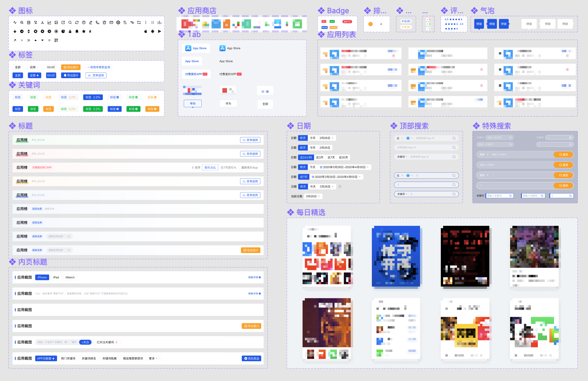This screenshot has width=588, height=381.
Task: Toggle the 竞价占比 sort option
Action: click(210, 167)
